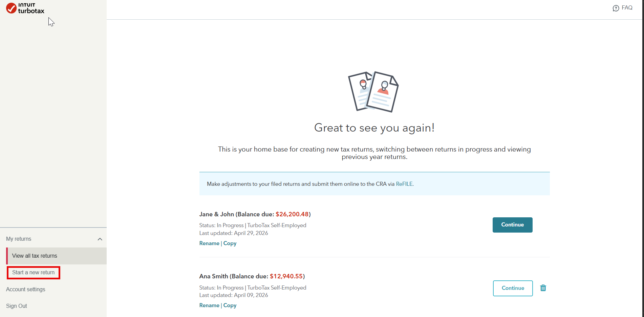The width and height of the screenshot is (644, 317).
Task: Open the FAQ help icon
Action: point(616,8)
